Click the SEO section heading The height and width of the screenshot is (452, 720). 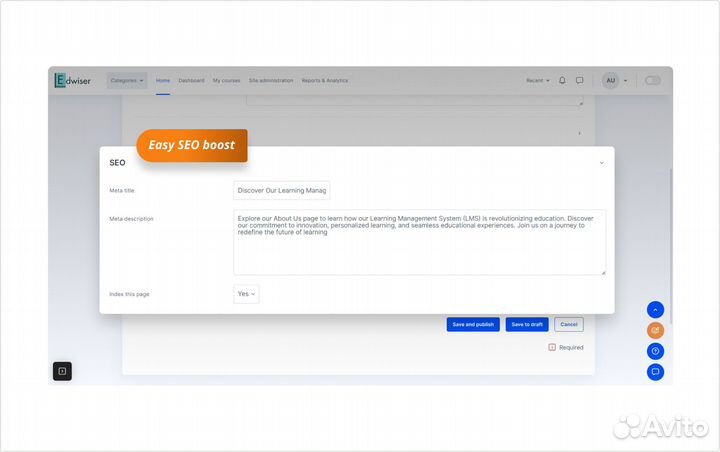pos(117,163)
